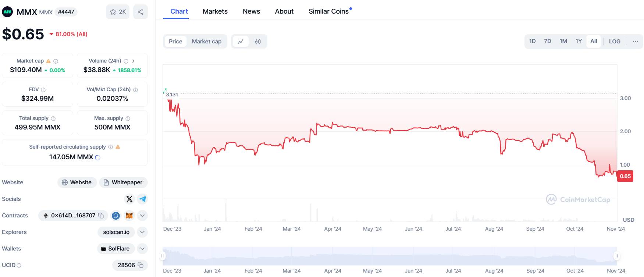Switch to line chart mode
The width and height of the screenshot is (644, 277).
pos(241,42)
